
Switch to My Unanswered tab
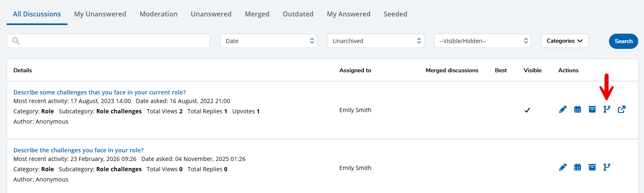coord(100,14)
